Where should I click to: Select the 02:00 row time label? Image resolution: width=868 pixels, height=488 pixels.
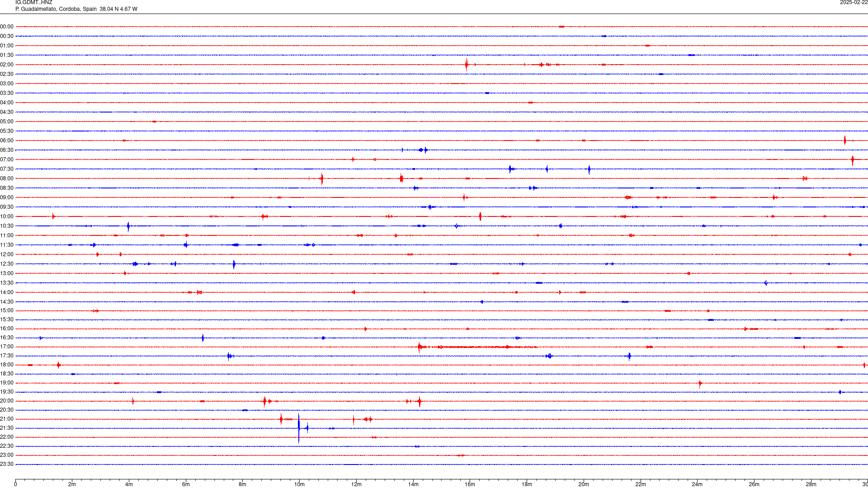7,65
